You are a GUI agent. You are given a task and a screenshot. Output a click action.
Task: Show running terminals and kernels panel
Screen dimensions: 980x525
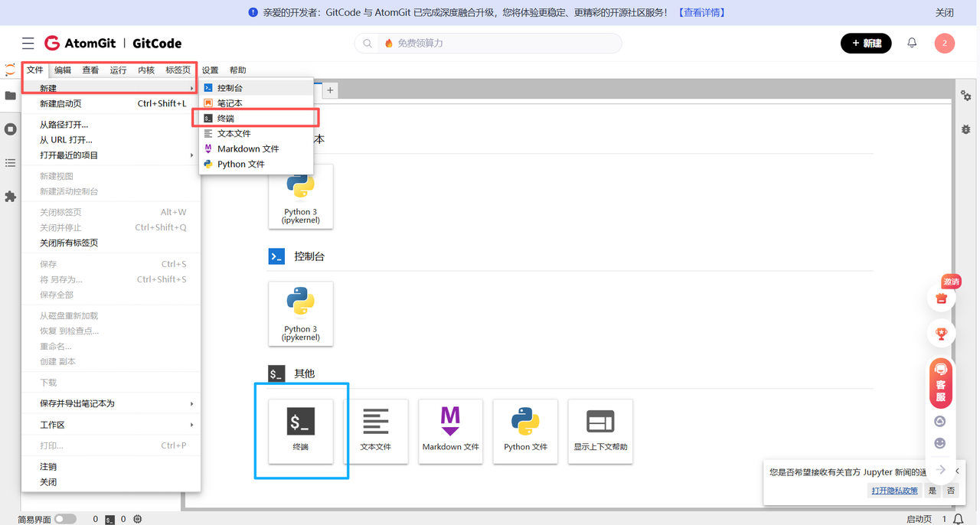click(x=10, y=129)
